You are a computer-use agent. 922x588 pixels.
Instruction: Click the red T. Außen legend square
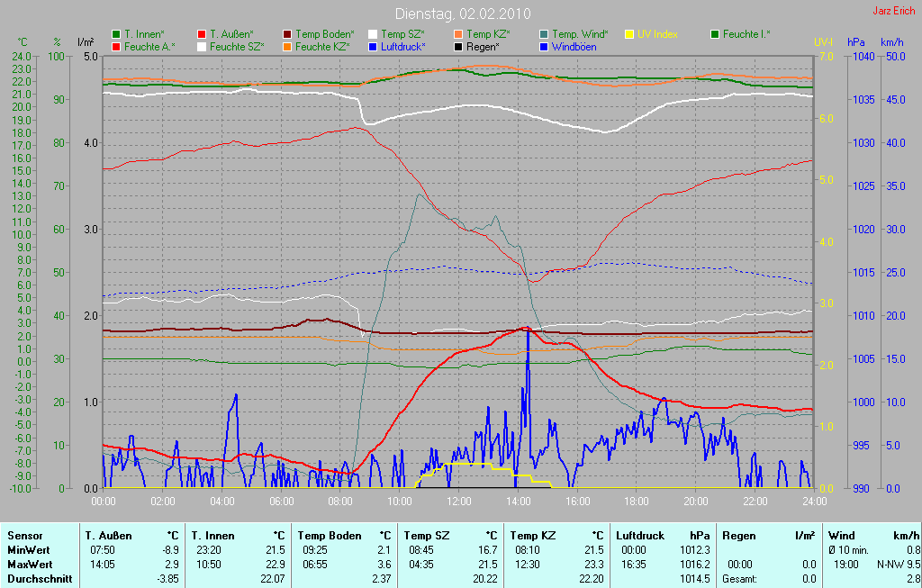point(202,34)
